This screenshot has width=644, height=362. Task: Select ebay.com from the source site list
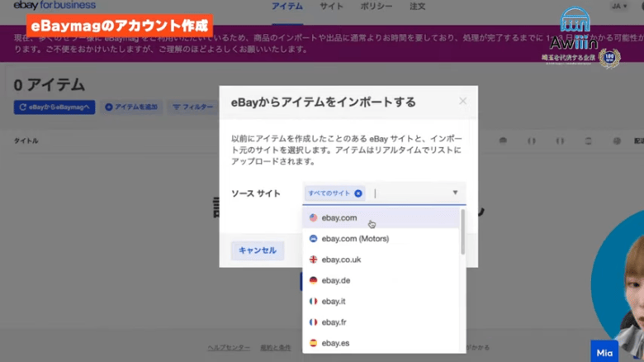tap(339, 218)
